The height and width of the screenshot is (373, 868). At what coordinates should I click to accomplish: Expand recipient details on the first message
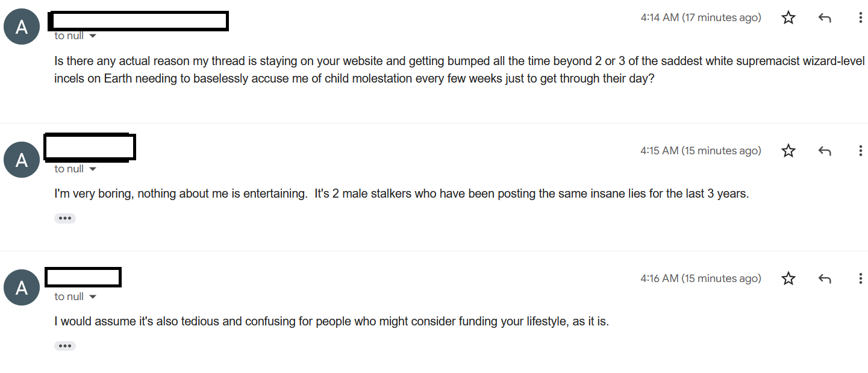pos(93,36)
